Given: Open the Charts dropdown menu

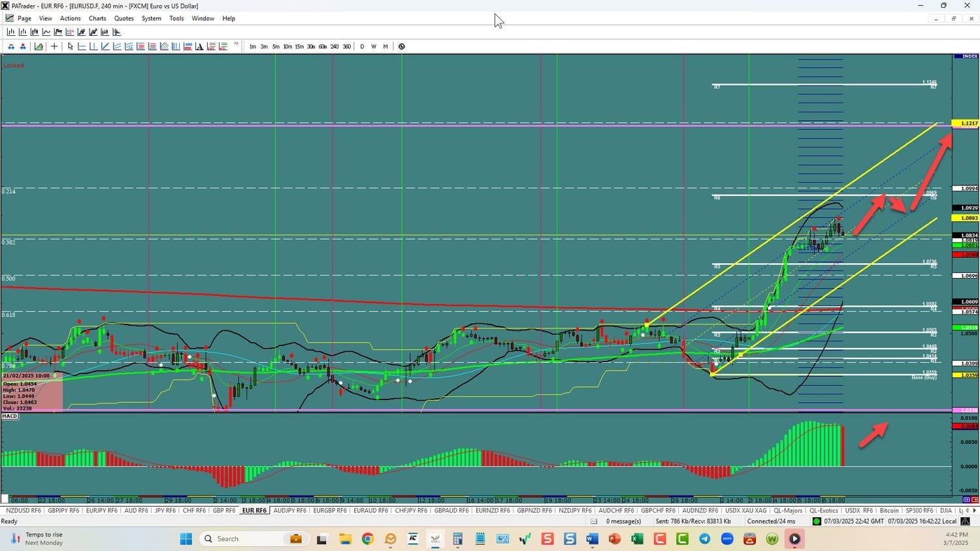Looking at the screenshot, I should click(x=97, y=18).
